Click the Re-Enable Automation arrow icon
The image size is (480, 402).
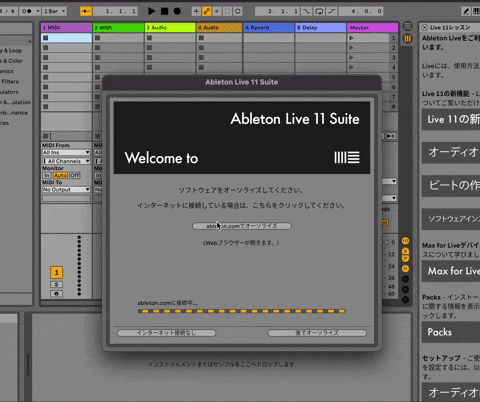tap(217, 11)
